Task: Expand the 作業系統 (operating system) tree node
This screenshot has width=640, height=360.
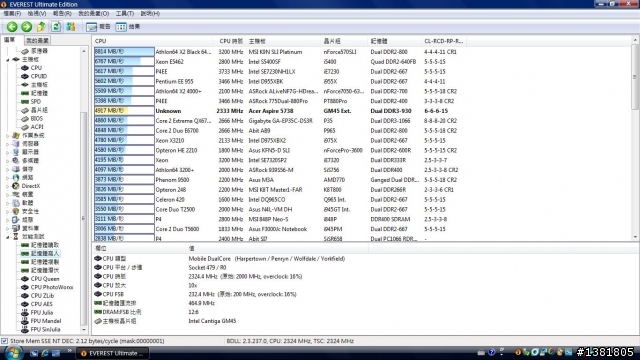Action: tap(8, 136)
